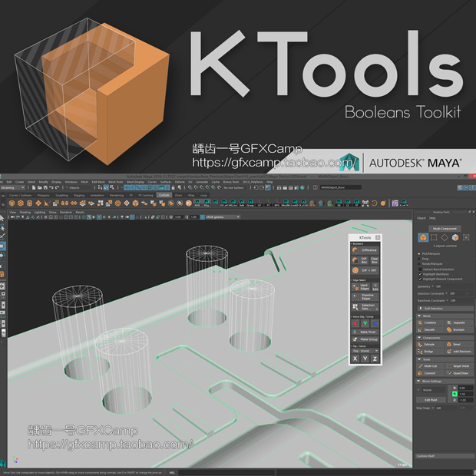This screenshot has width=476, height=476.
Task: Click the X value field 0.00 in Move Settings
Action: pyautogui.click(x=466, y=388)
